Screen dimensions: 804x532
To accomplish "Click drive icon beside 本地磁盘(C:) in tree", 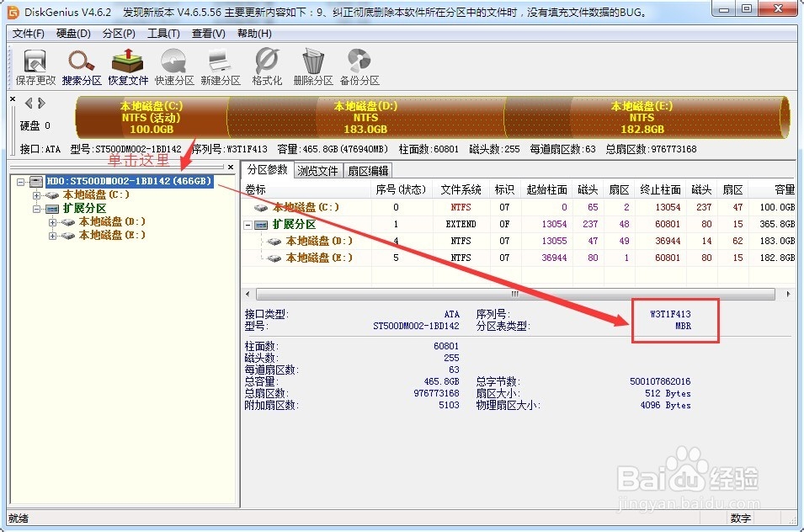I will tap(52, 195).
